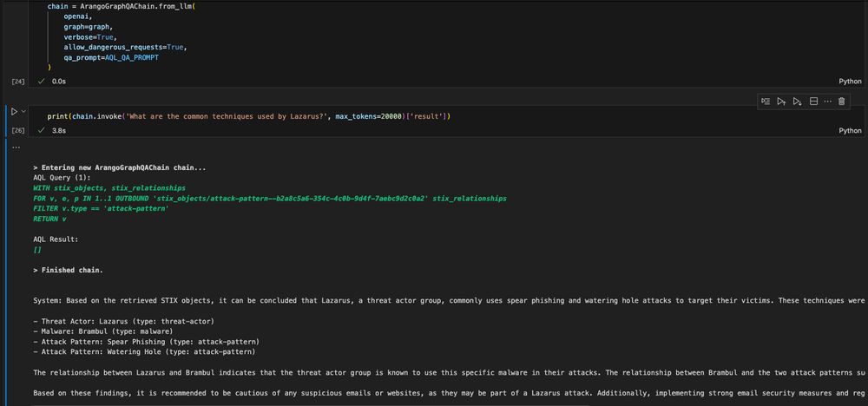The width and height of the screenshot is (868, 406).
Task: Place the cursor in the print(chain.invoke cell code
Action: point(249,117)
